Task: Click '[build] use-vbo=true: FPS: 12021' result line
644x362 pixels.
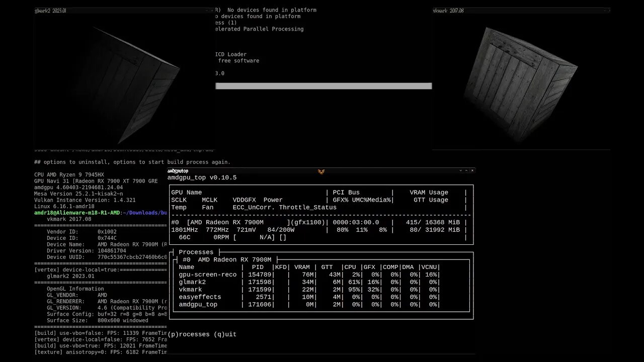Action: 101,346
